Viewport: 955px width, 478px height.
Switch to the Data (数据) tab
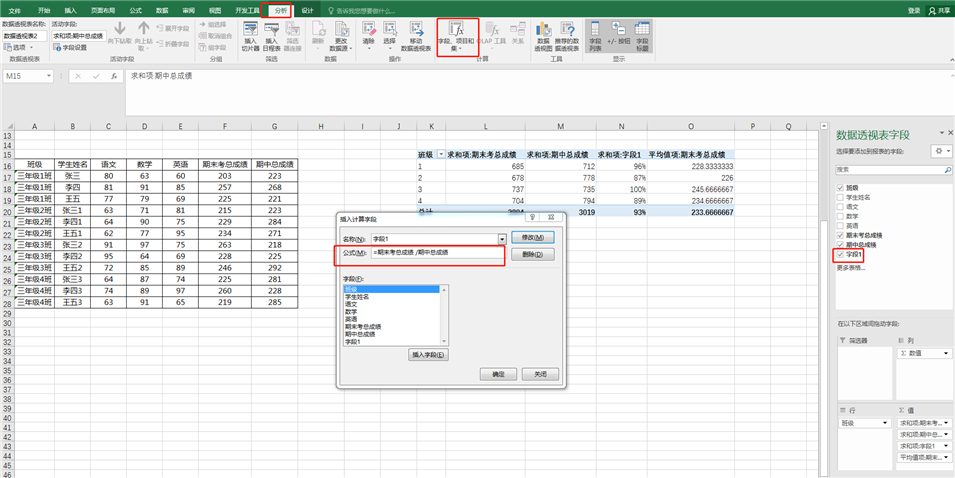(x=162, y=11)
